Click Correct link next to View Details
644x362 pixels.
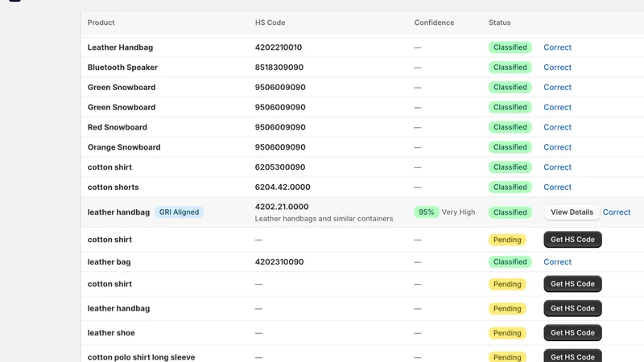coord(617,212)
